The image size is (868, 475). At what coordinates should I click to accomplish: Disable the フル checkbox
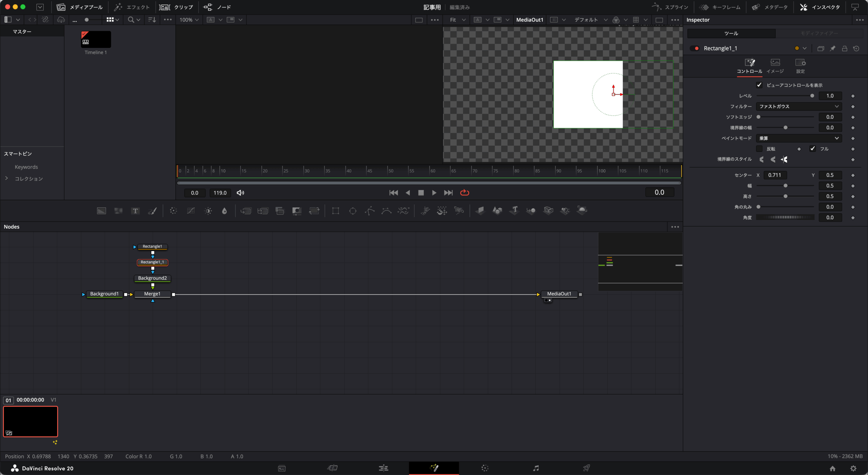812,149
